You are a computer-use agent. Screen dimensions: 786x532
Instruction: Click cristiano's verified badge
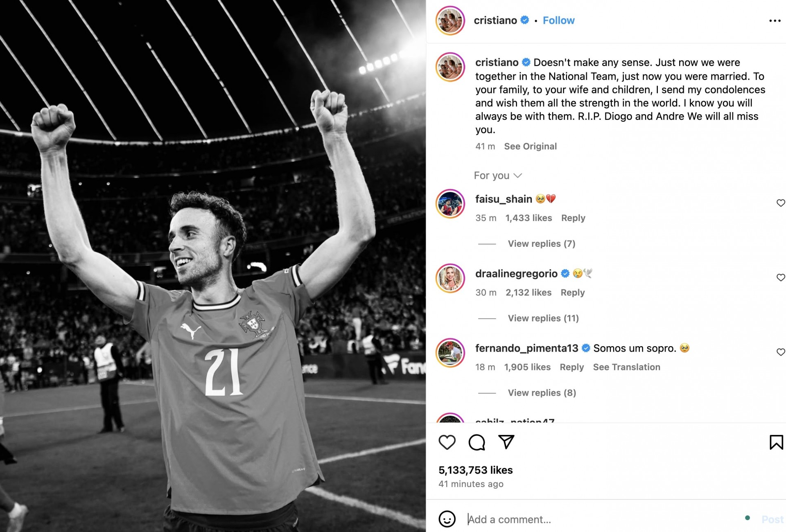click(523, 20)
